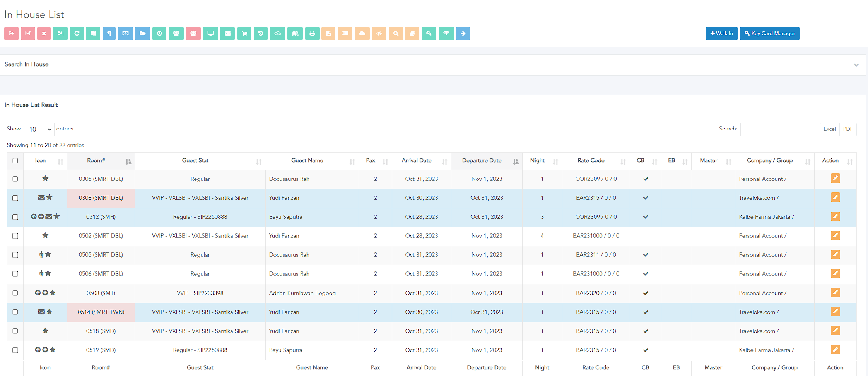Click the green group of people icon
Screen dimensions: 868x376
click(176, 34)
